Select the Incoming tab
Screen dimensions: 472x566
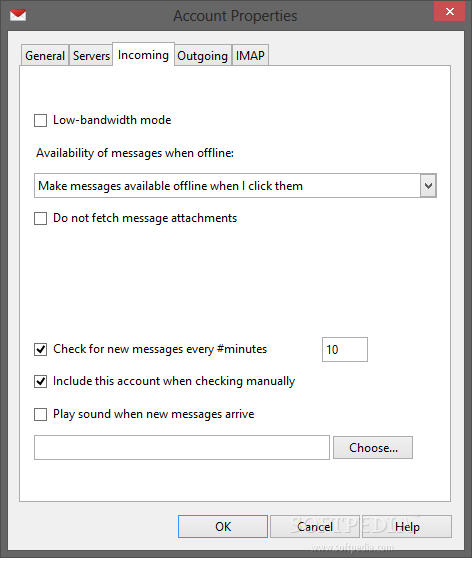click(x=143, y=55)
